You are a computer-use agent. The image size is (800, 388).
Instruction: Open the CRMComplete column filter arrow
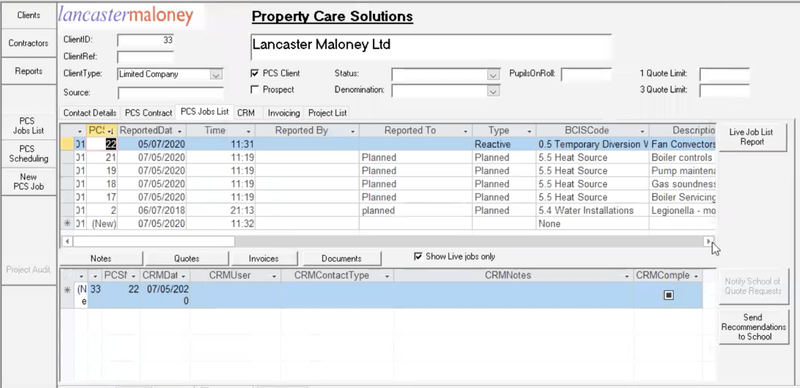pyautogui.click(x=695, y=276)
